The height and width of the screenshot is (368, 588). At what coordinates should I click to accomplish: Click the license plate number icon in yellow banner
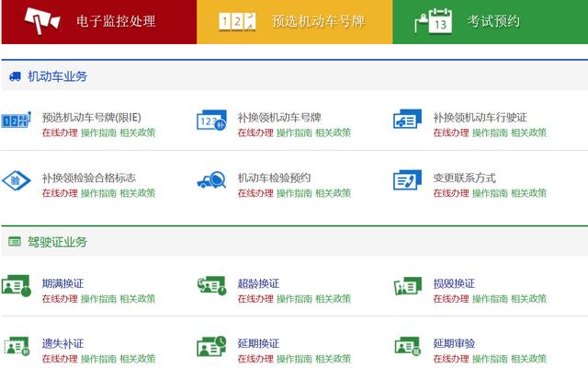pos(237,21)
